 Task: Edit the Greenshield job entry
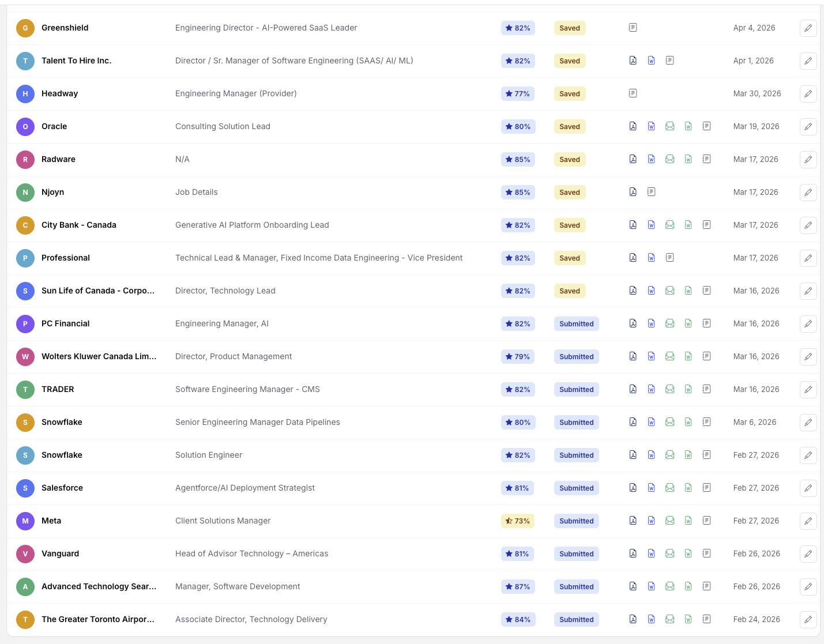(x=808, y=28)
